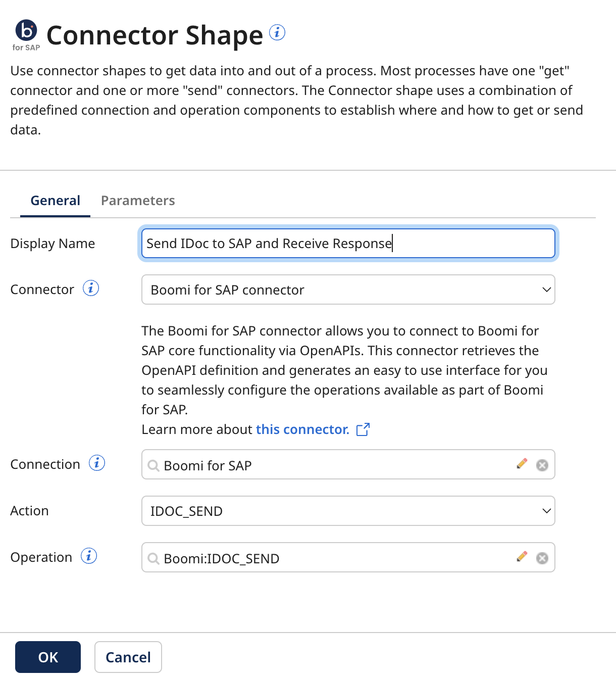Screen dimensions: 616x678
Task: Click the OK button
Action: 47,657
